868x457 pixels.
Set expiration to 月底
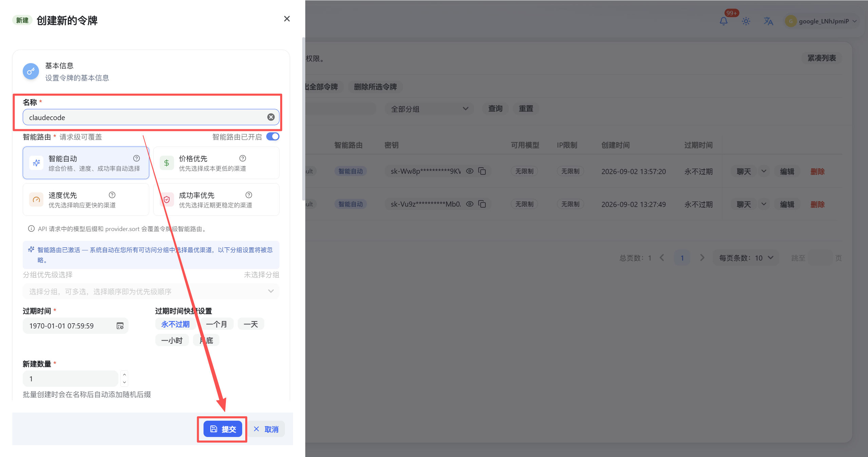tap(206, 340)
